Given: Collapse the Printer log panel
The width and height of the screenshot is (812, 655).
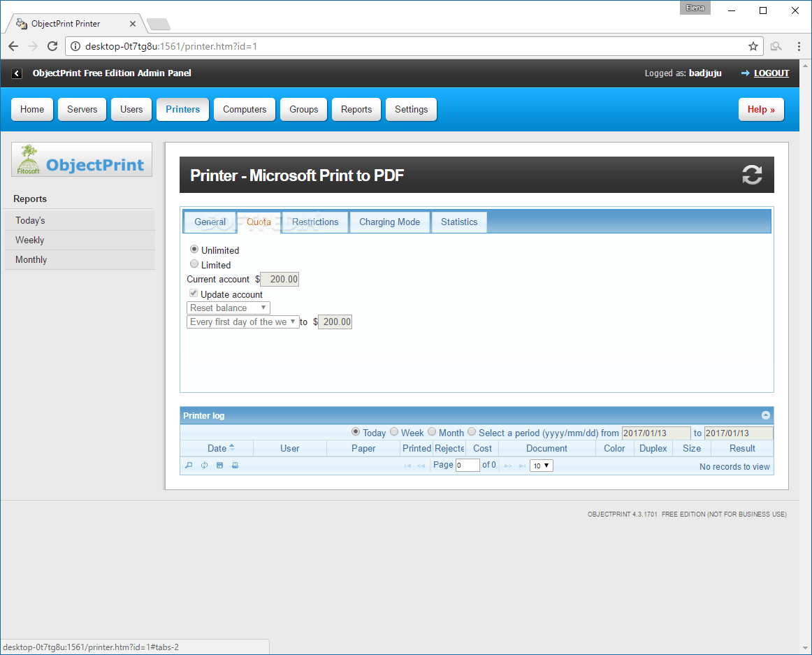Looking at the screenshot, I should 765,415.
